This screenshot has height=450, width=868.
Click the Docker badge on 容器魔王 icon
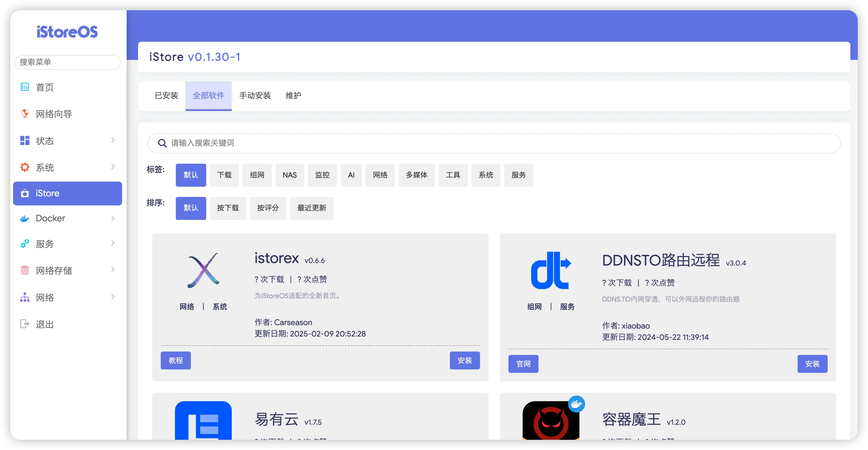[x=577, y=404]
